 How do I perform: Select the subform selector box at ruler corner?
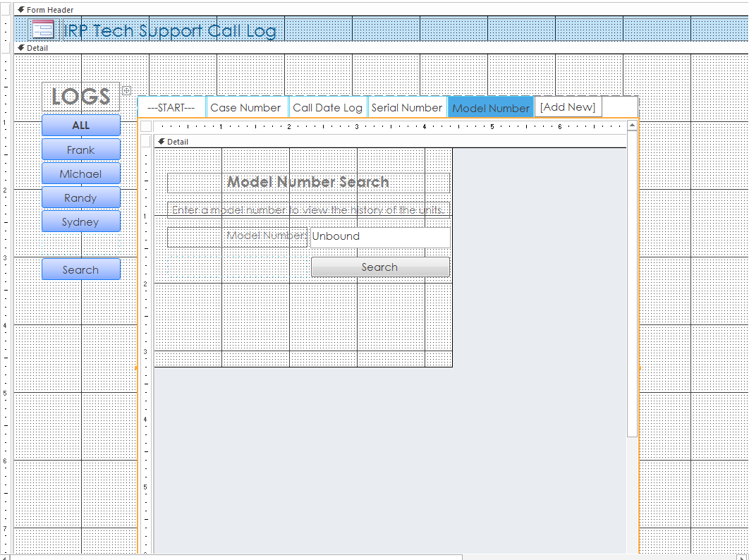(x=146, y=126)
